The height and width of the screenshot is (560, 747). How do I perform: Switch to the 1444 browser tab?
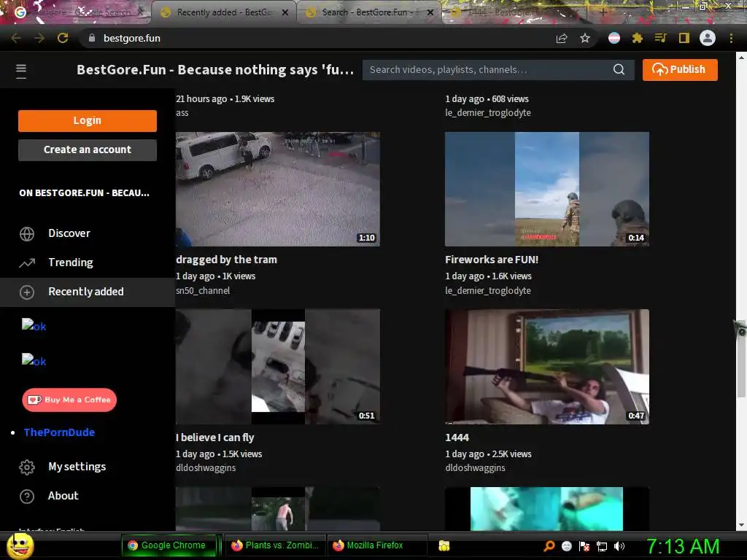click(514, 12)
